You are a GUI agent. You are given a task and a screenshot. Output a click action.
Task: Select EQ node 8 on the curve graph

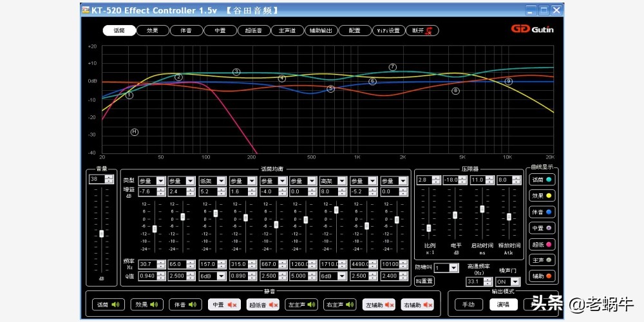point(455,91)
